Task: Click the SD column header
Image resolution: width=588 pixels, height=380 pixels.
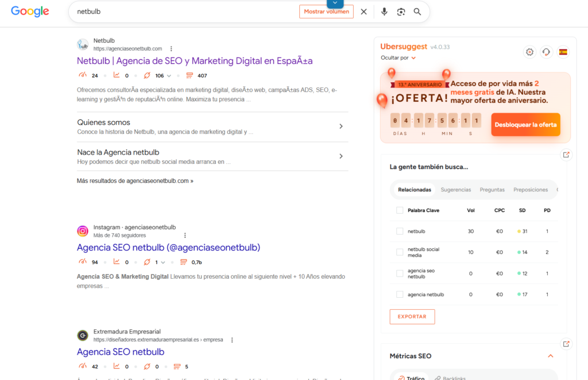Action: click(522, 210)
